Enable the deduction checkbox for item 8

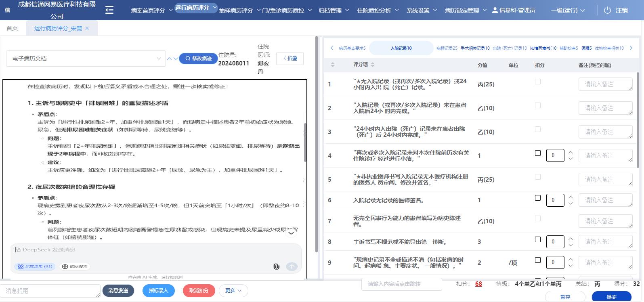(x=537, y=239)
